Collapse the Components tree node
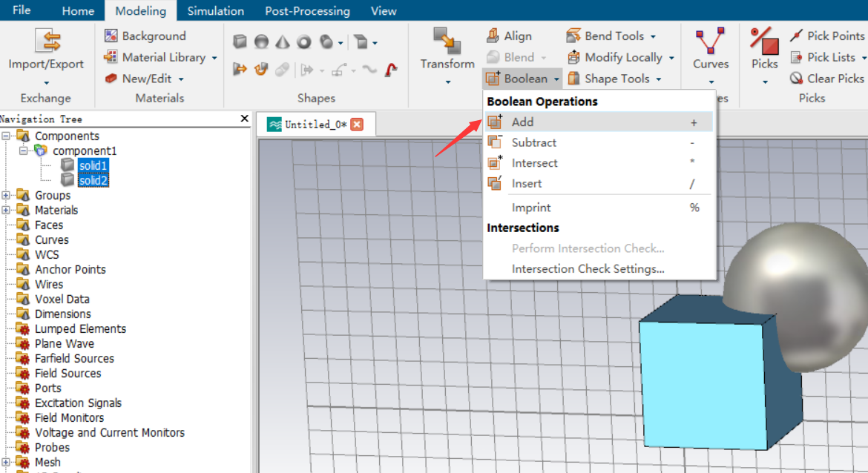This screenshot has width=868, height=473. 5,136
